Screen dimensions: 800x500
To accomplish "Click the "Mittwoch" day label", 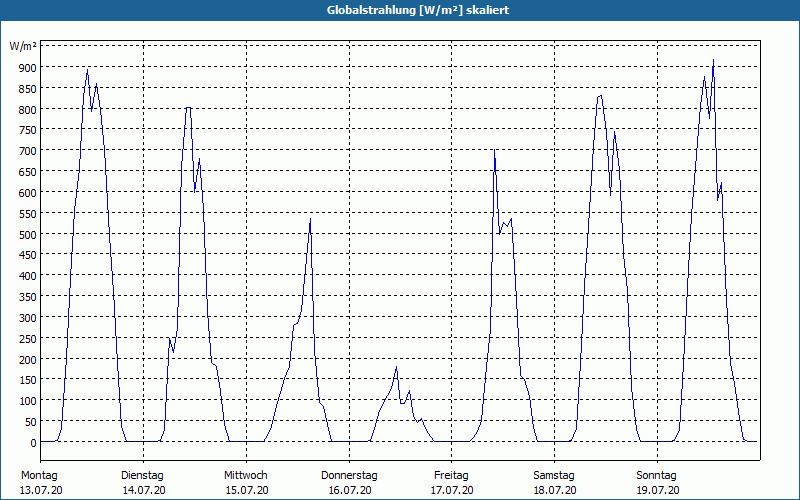I will (245, 476).
